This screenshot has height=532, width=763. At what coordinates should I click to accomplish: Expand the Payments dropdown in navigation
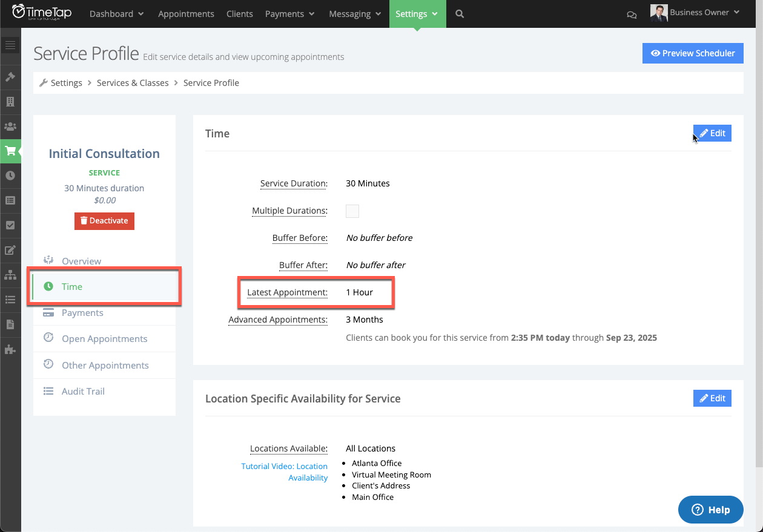(289, 13)
